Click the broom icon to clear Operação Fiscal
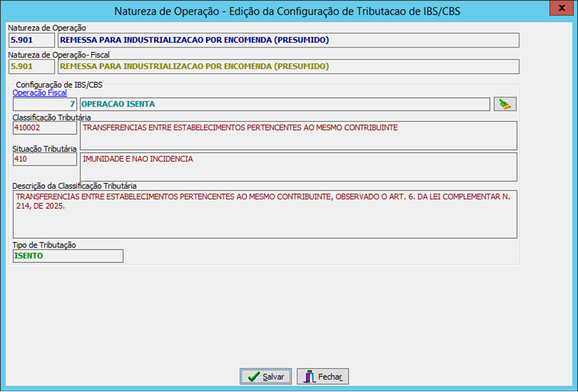This screenshot has height=392, width=578. 505,104
